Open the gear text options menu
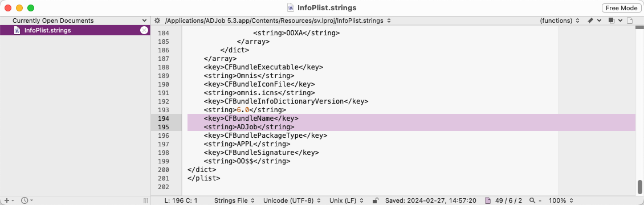 click(157, 20)
